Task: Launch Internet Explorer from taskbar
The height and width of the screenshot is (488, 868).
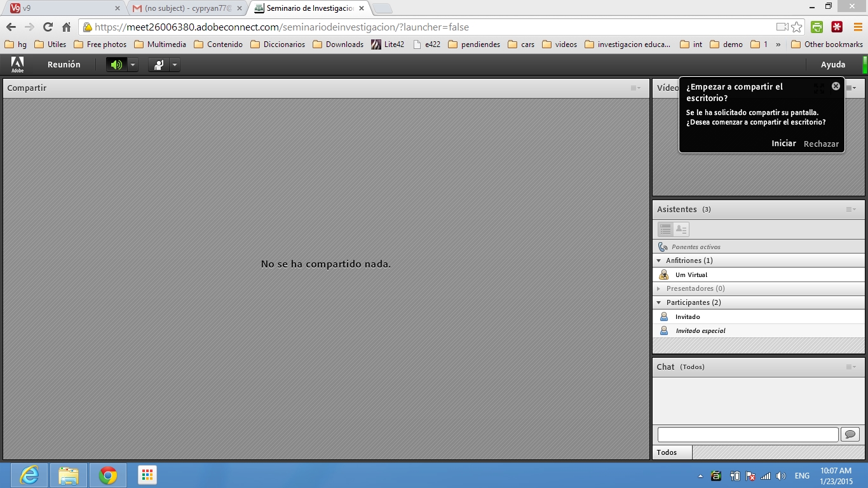Action: tap(29, 475)
